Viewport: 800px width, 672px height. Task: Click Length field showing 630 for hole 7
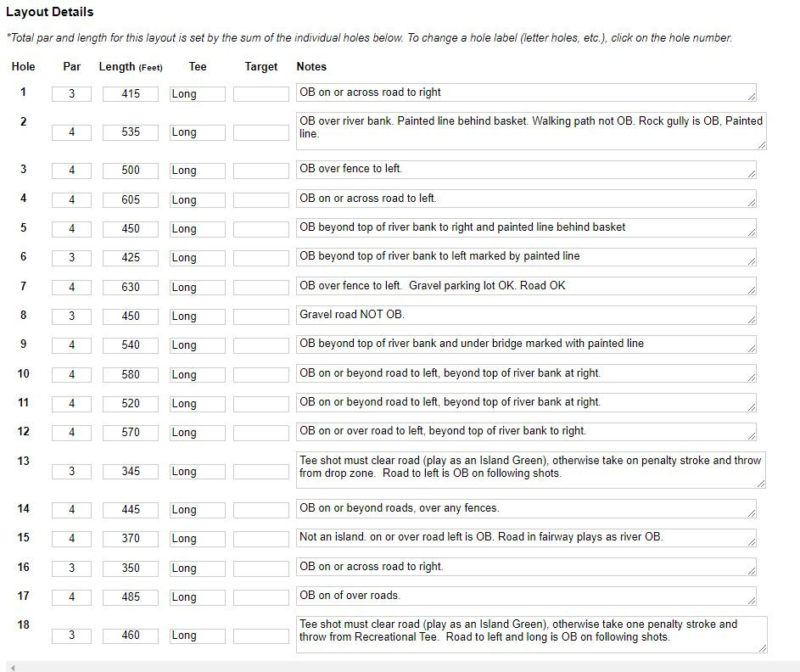point(131,288)
